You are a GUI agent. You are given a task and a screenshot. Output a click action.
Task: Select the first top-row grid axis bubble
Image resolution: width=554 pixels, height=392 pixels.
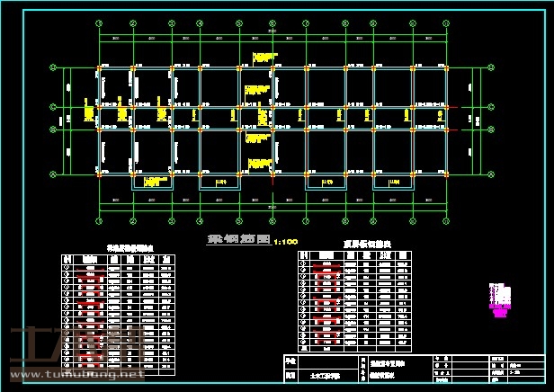pos(99,23)
